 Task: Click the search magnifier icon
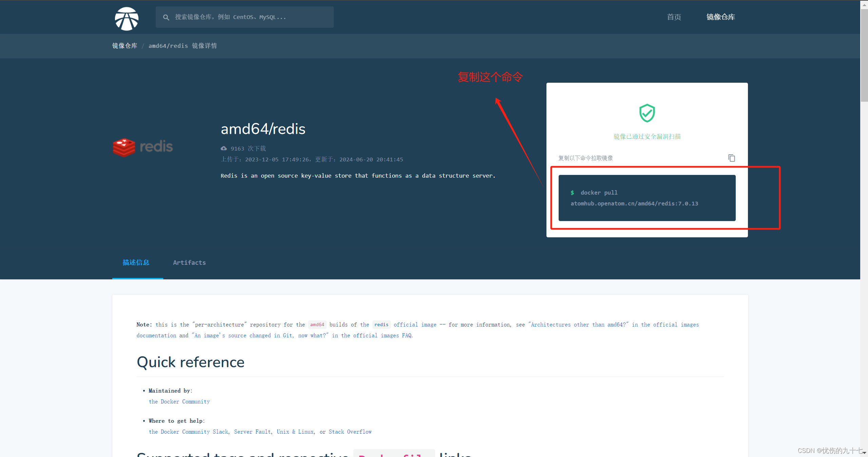[x=166, y=17]
